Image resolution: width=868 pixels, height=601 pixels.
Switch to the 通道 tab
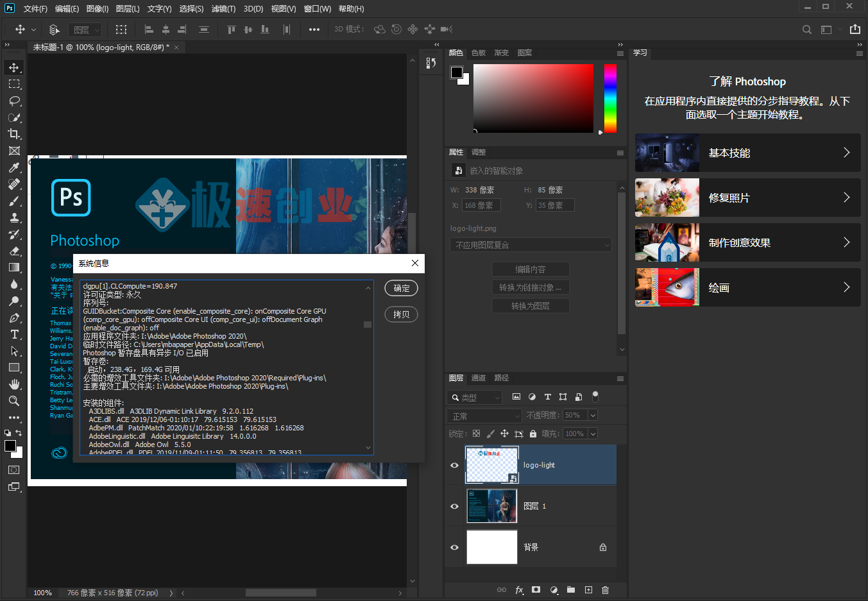(x=479, y=378)
